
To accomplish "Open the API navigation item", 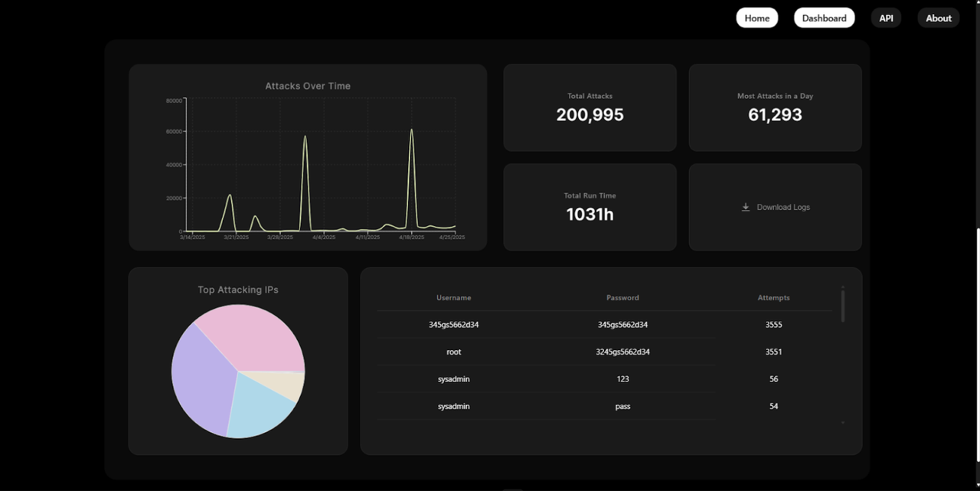I will click(x=886, y=18).
